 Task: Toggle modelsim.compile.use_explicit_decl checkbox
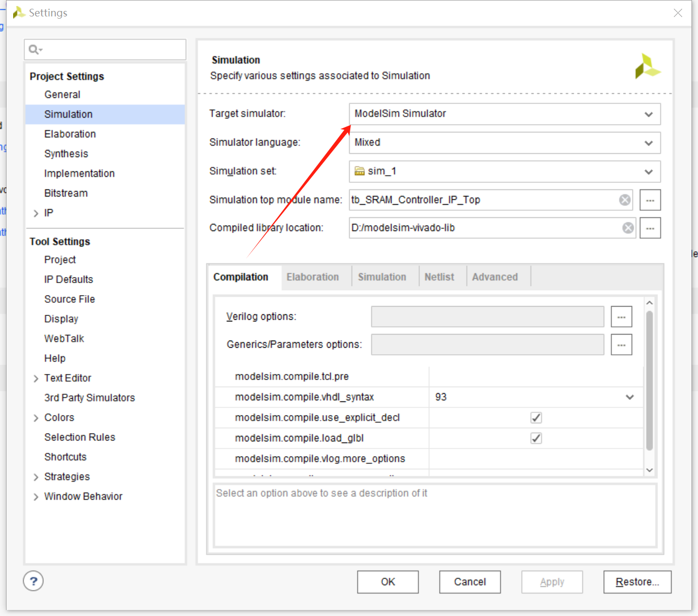(x=536, y=418)
